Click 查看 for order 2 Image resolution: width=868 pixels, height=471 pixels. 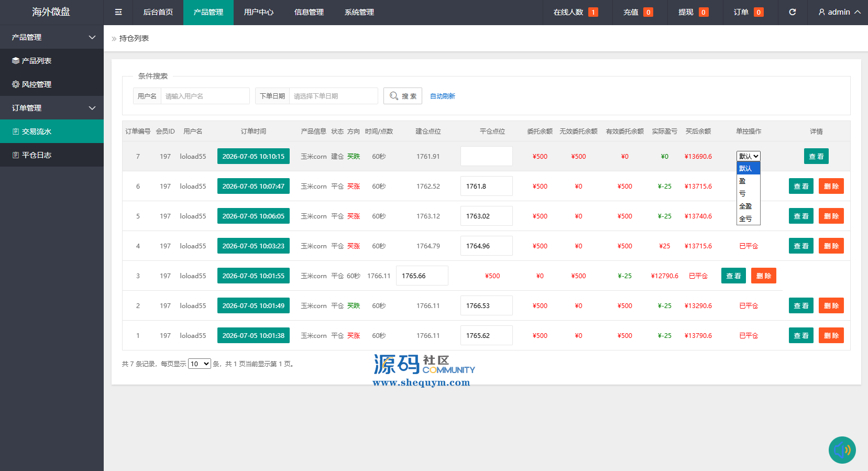[x=801, y=305]
